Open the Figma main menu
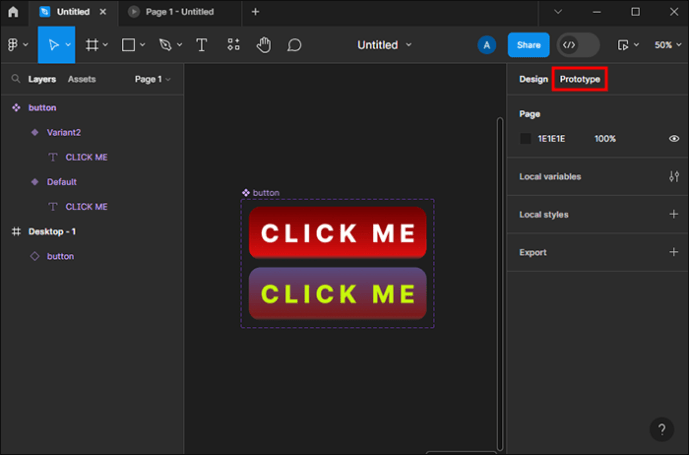 point(13,44)
